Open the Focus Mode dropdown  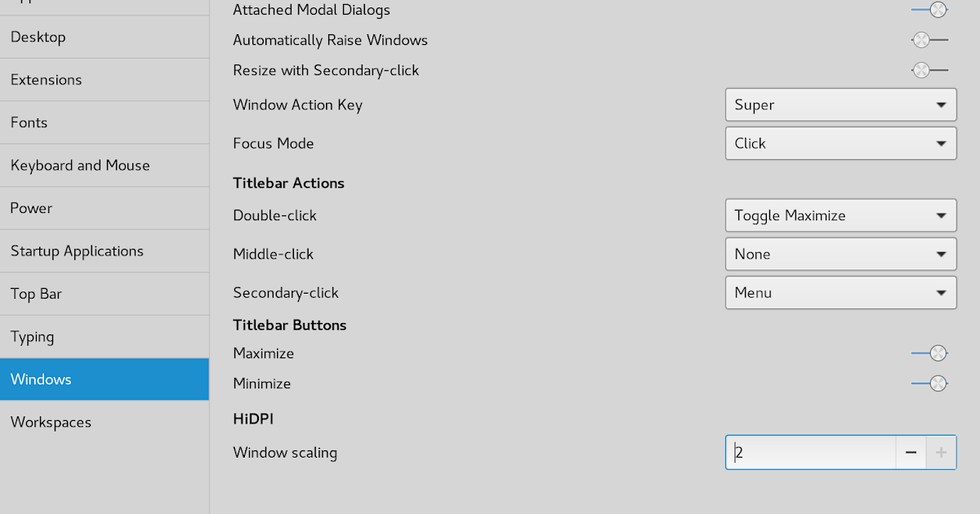[840, 143]
